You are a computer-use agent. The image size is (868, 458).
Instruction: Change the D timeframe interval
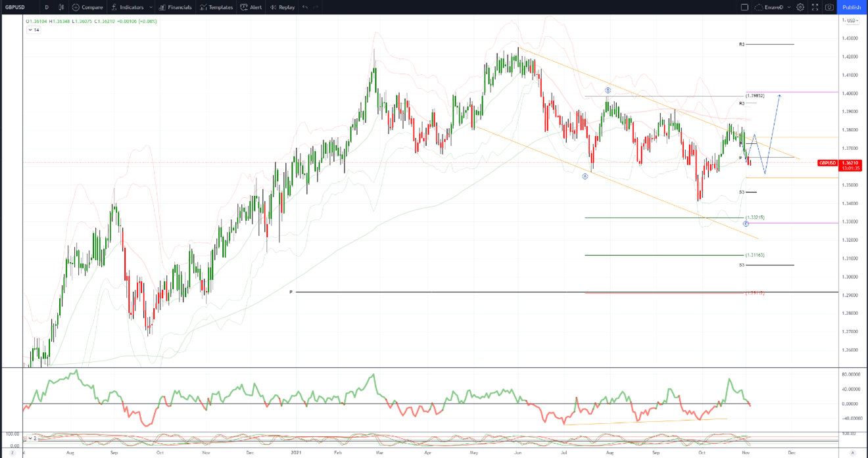click(46, 7)
